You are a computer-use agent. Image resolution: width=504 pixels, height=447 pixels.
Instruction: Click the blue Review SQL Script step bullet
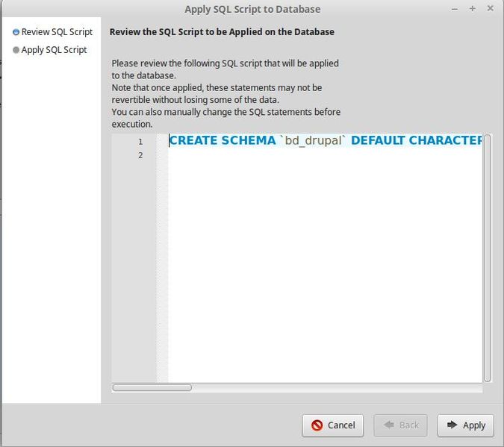(16, 32)
